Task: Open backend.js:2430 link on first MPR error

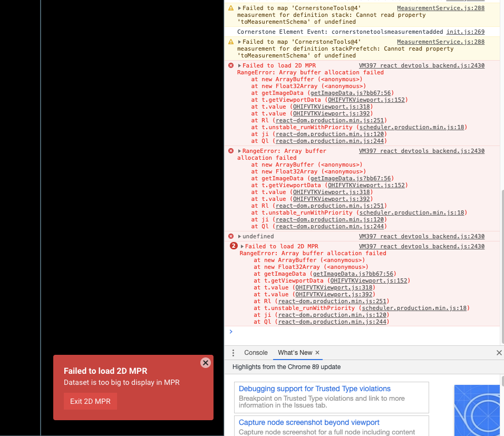Action: (422, 65)
